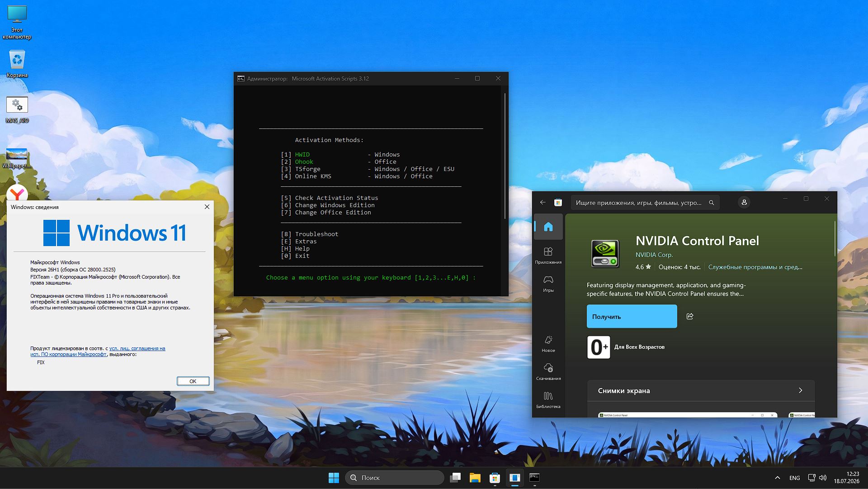The image size is (868, 489).
Task: Click the Store search magnifier icon
Action: (x=712, y=203)
